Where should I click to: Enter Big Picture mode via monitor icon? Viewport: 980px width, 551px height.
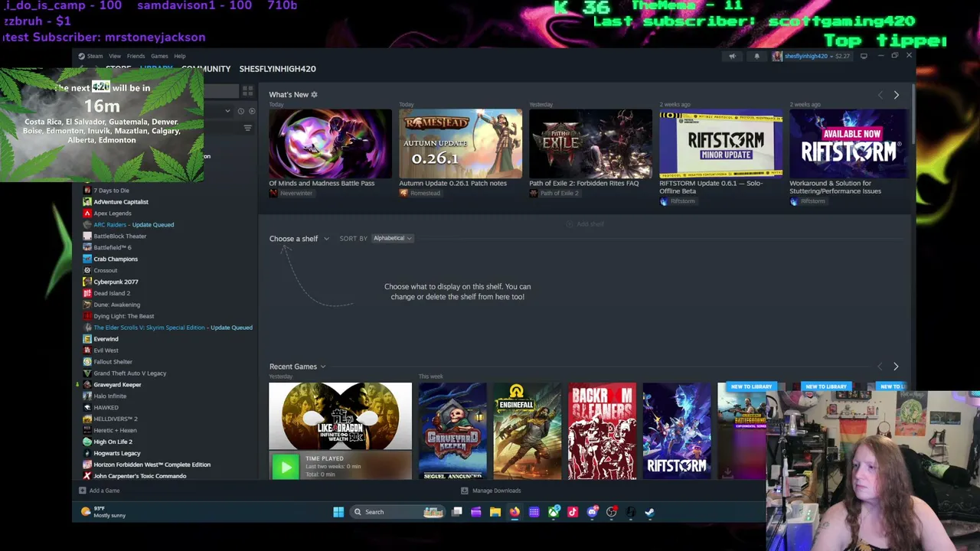point(864,56)
